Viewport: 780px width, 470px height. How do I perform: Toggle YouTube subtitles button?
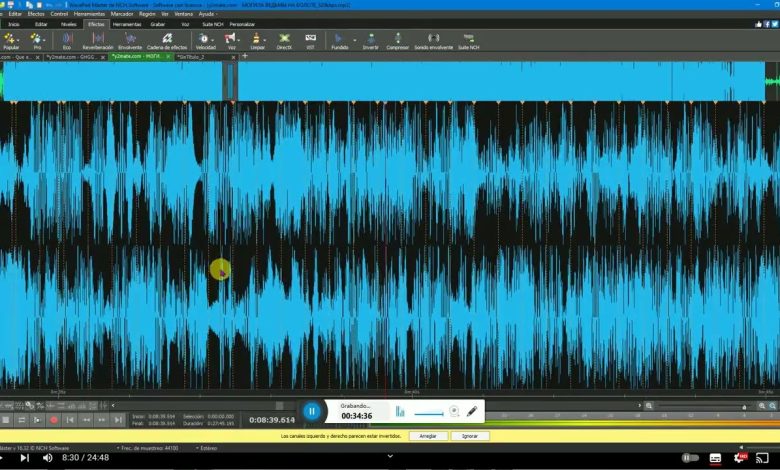pos(716,457)
